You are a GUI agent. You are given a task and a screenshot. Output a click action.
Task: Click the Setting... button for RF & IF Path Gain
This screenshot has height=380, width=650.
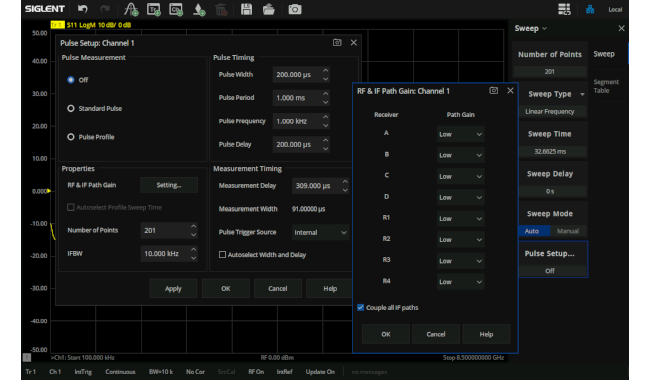[169, 185]
